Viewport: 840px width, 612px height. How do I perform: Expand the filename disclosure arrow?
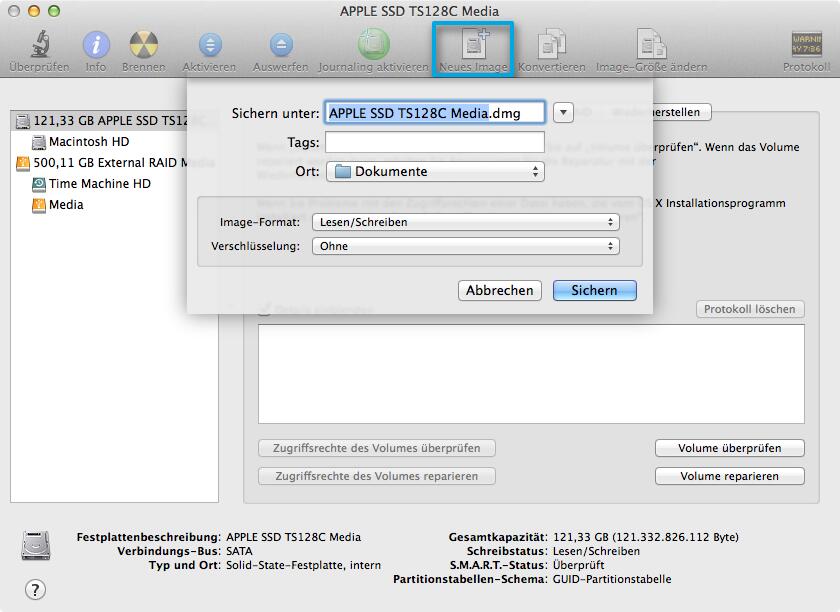562,112
